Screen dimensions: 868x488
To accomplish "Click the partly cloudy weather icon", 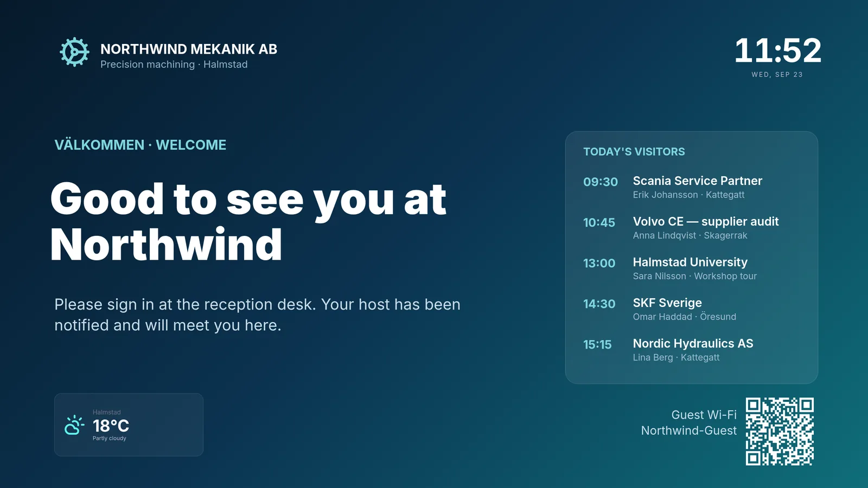I will (74, 425).
